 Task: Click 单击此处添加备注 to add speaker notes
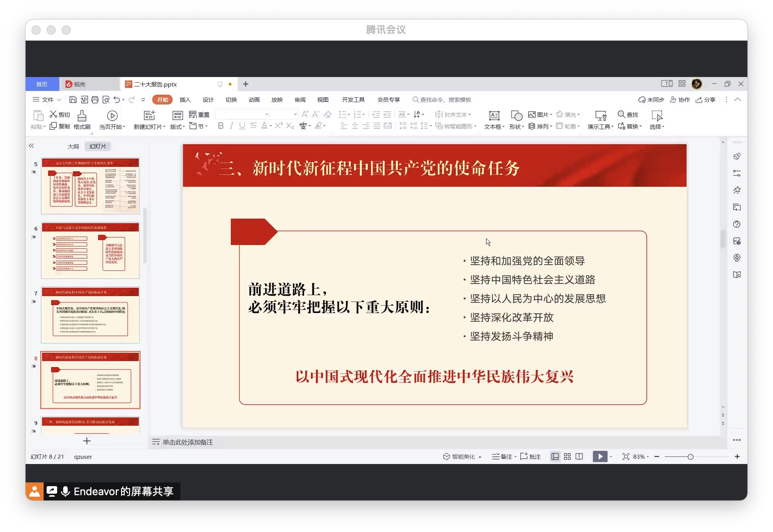(187, 442)
